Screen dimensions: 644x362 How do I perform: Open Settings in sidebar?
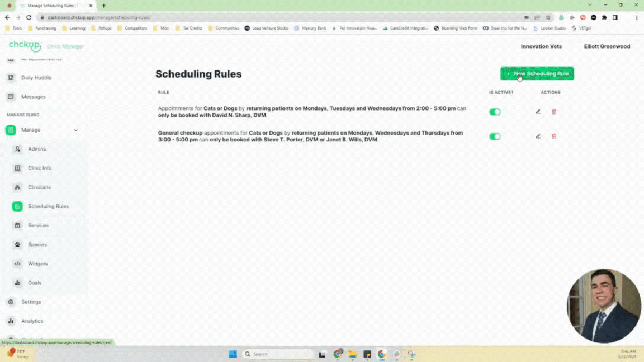(31, 302)
